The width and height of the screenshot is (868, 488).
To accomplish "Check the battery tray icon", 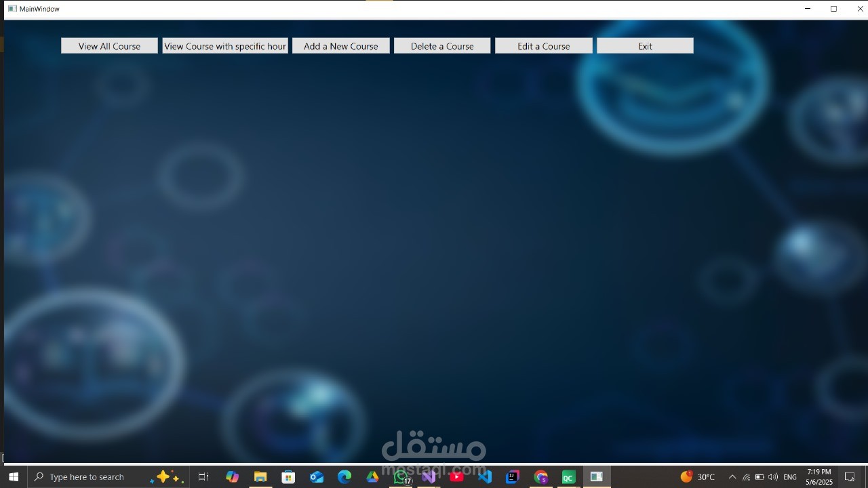I will 759,477.
